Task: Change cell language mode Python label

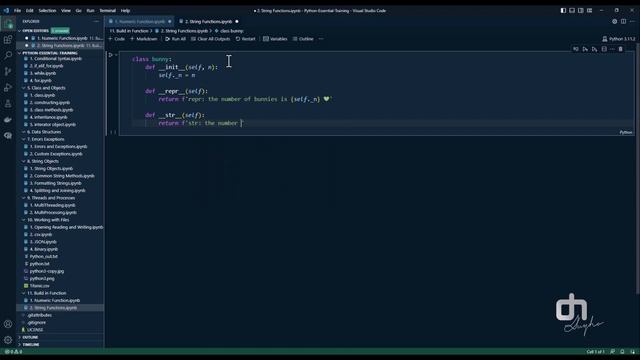Action: coord(625,132)
